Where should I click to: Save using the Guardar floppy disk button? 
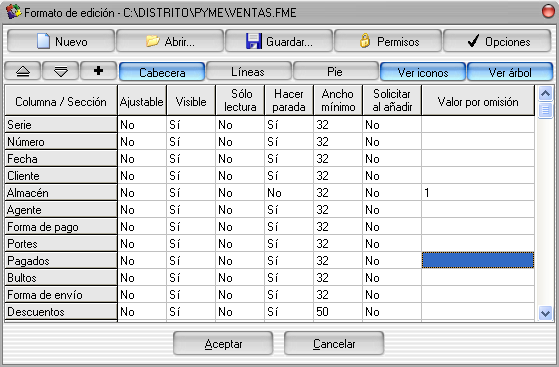[x=279, y=41]
